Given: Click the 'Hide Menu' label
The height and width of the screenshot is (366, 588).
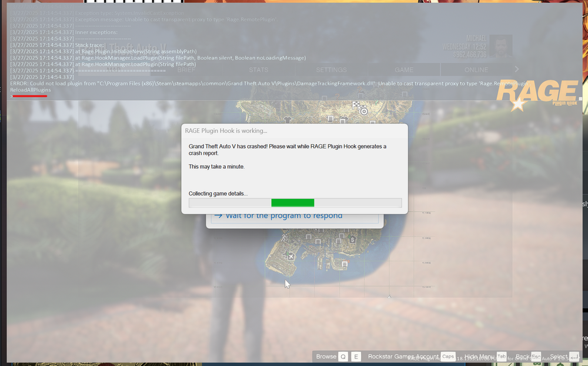Looking at the screenshot, I should (x=479, y=356).
